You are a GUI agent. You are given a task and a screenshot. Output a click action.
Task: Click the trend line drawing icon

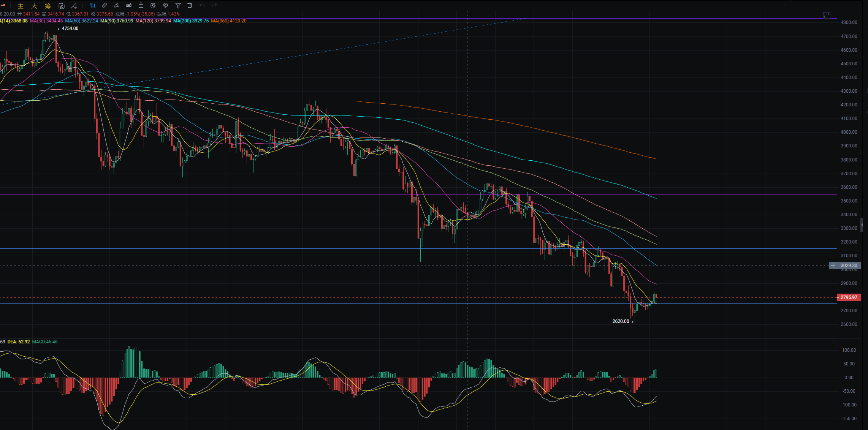pyautogui.click(x=74, y=6)
